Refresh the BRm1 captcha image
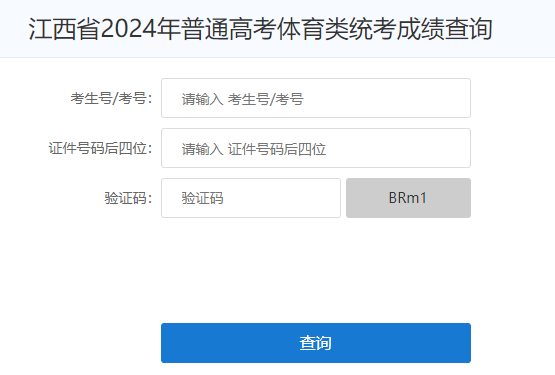The height and width of the screenshot is (375, 555). pyautogui.click(x=408, y=198)
